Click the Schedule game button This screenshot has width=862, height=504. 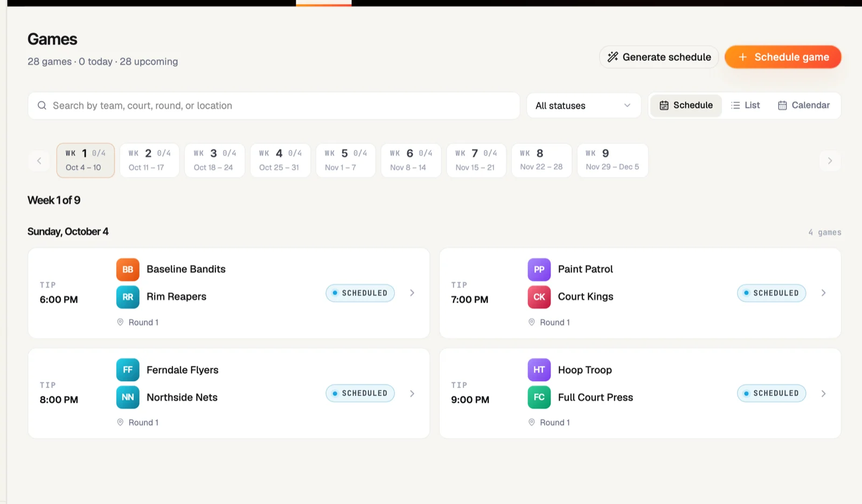click(783, 57)
